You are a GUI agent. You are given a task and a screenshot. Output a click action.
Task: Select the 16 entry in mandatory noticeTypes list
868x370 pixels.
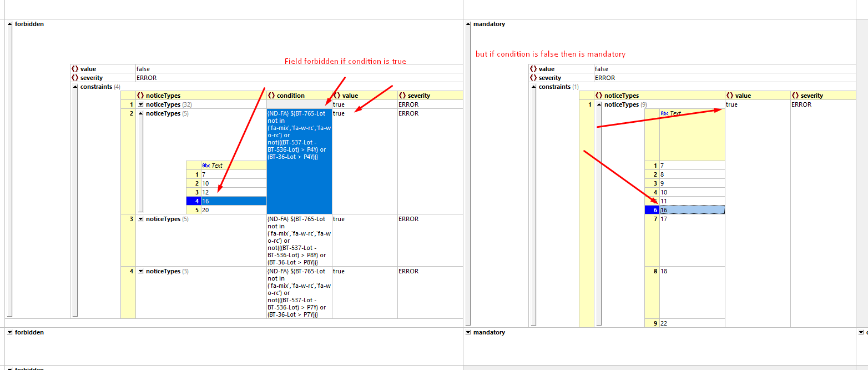[x=692, y=210]
